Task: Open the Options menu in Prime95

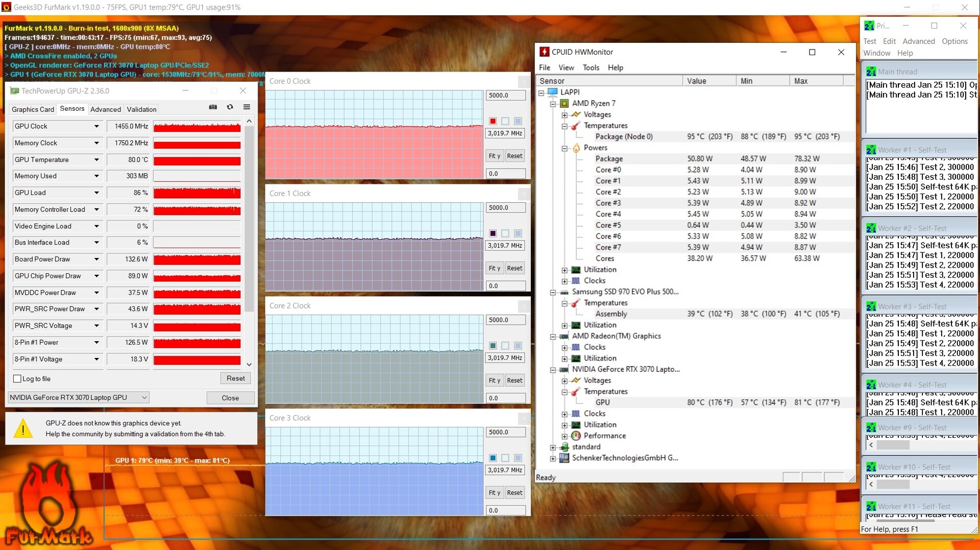Action: click(954, 41)
